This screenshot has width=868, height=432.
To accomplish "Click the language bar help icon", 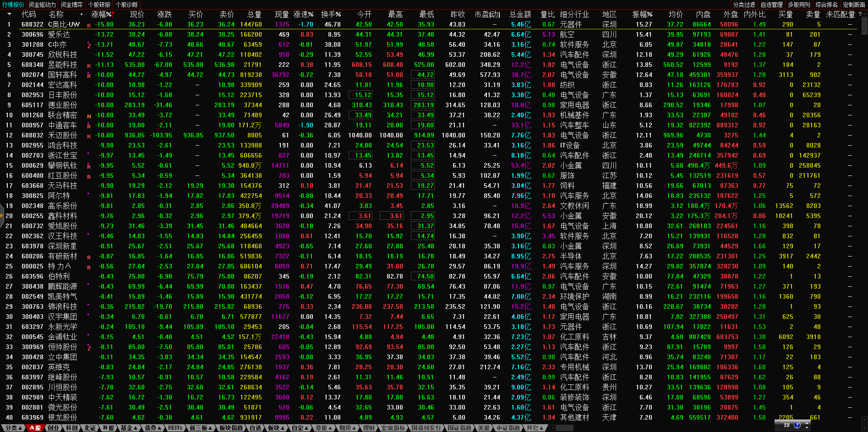I will tap(797, 425).
